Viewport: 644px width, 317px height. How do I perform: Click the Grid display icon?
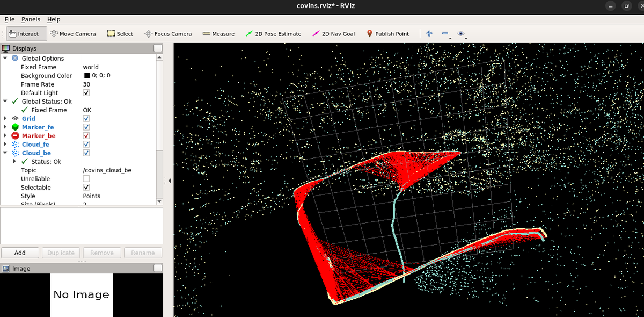tap(15, 118)
